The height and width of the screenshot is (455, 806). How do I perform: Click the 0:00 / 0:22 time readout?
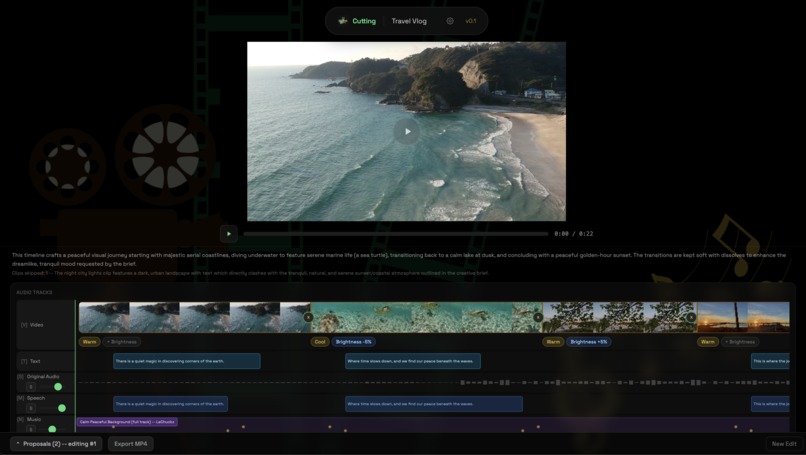pos(574,234)
